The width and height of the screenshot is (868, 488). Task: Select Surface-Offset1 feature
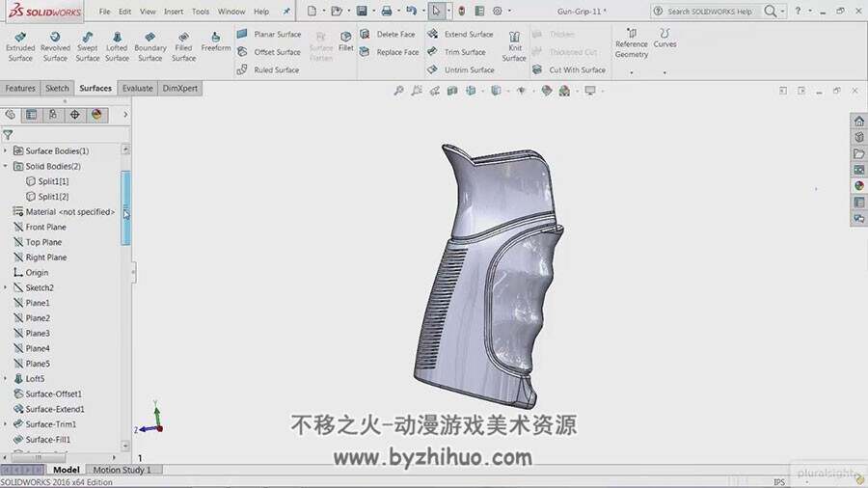point(47,393)
